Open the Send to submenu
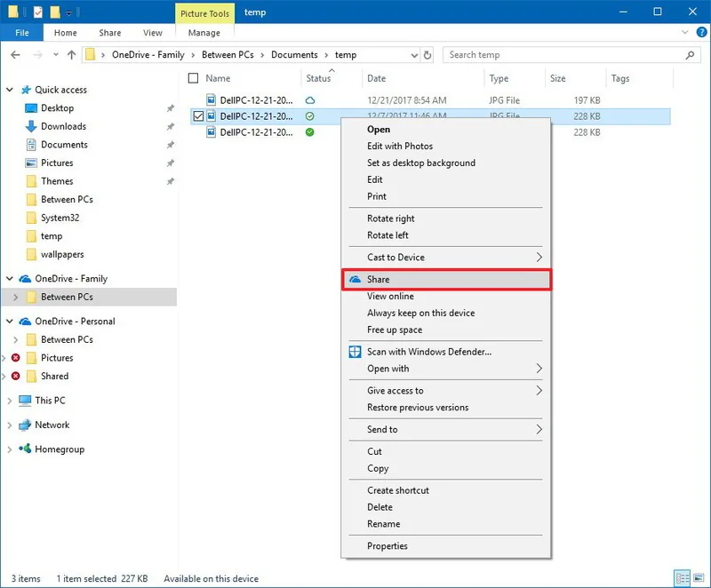The width and height of the screenshot is (711, 588). coord(446,429)
